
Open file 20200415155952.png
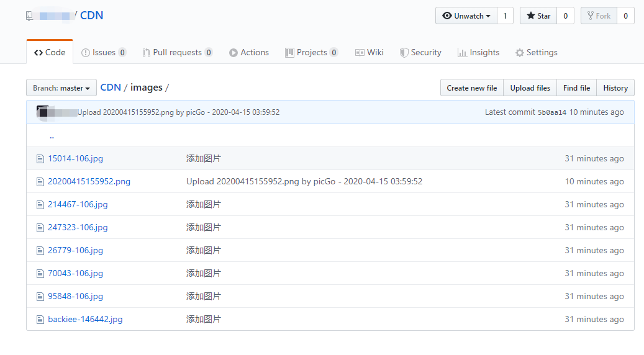coord(89,181)
